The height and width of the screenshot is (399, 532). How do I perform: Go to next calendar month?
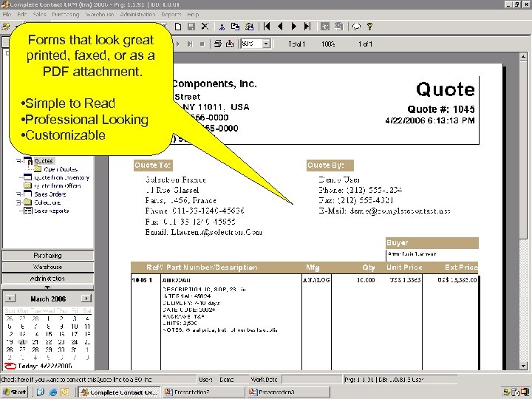pos(86,299)
